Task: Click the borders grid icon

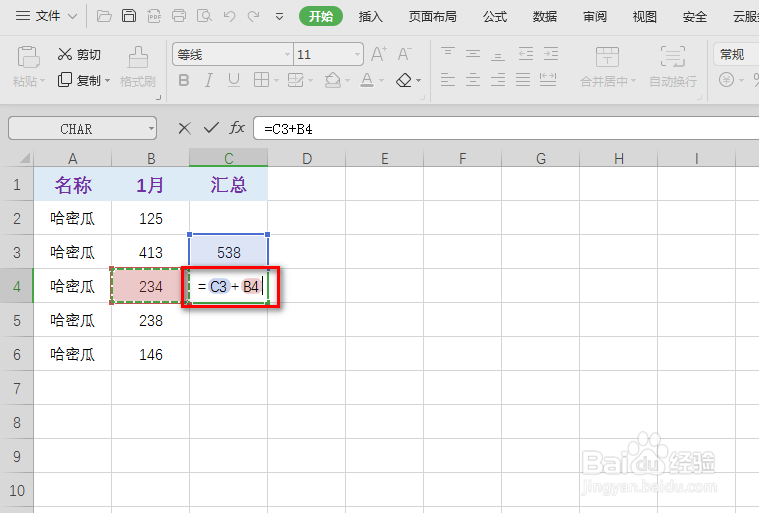Action: tap(261, 80)
